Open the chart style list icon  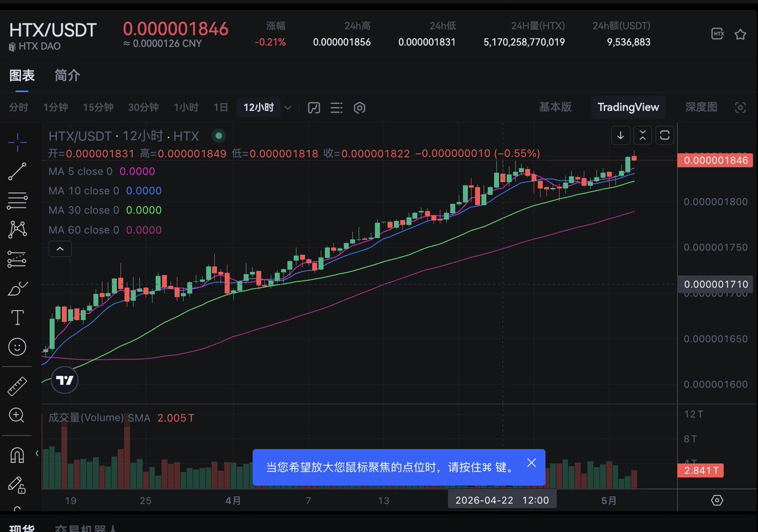coord(337,108)
